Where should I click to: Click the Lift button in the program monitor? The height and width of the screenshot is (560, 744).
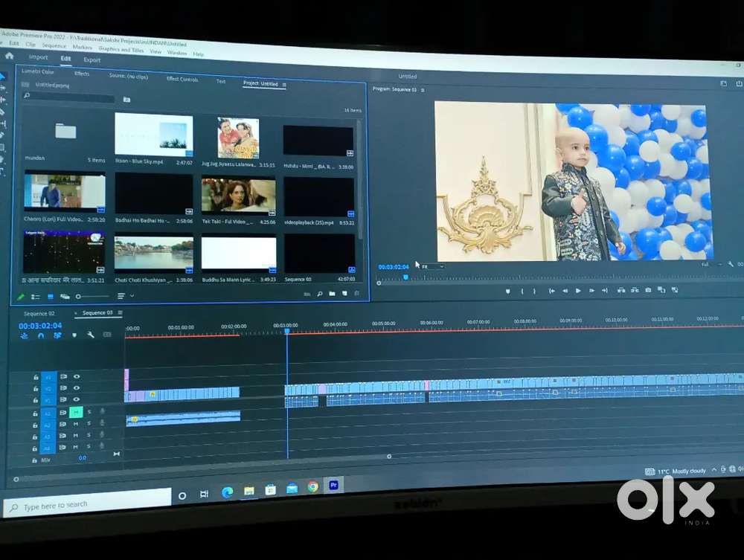click(x=622, y=290)
